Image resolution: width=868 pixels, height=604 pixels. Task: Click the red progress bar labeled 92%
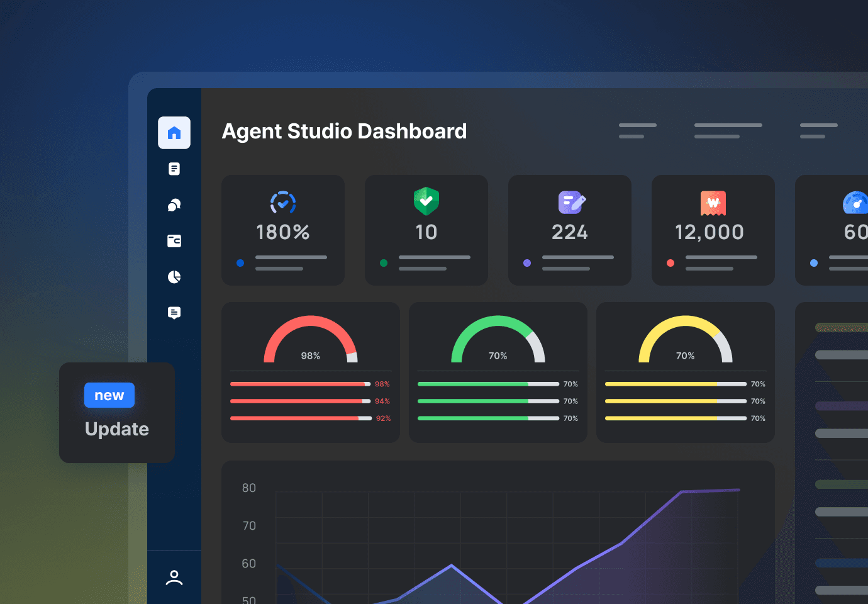(x=301, y=418)
